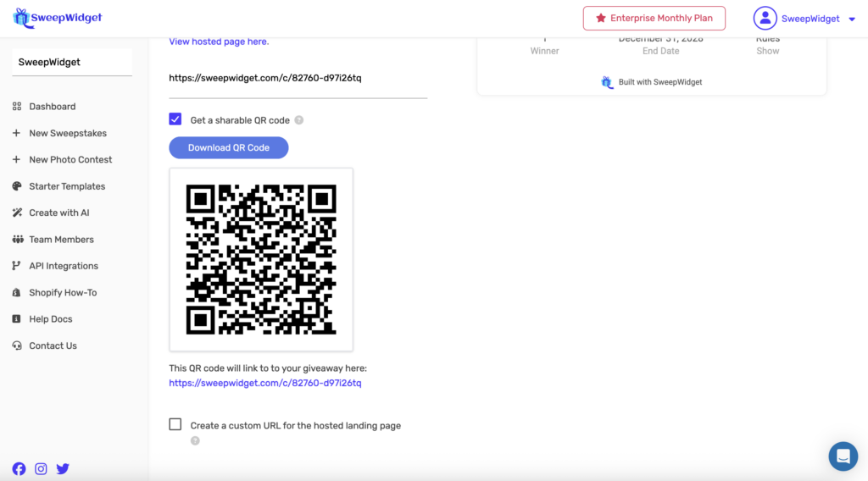This screenshot has height=481, width=868.
Task: Open New Photo Contest menu item
Action: [70, 159]
